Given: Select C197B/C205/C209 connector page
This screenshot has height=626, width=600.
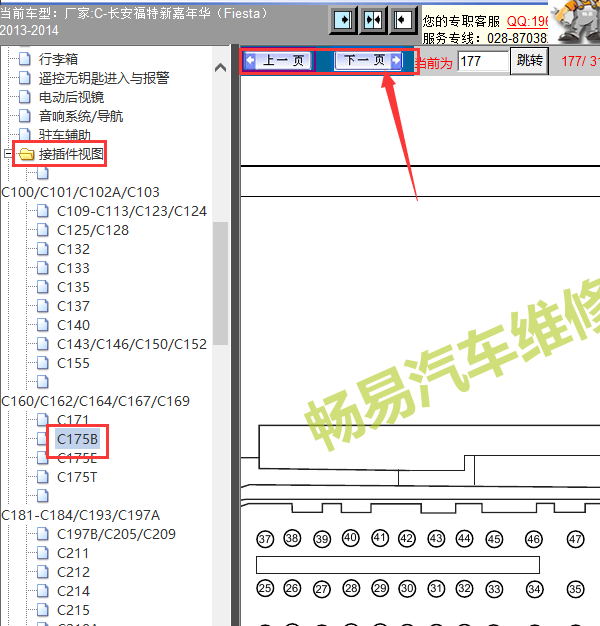Looking at the screenshot, I should [x=116, y=534].
